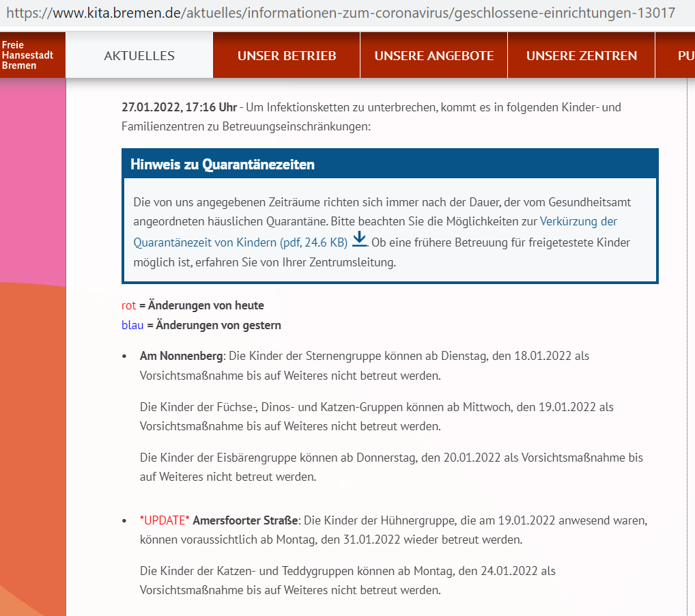Open the UNSERE ZENTREN menu item
Image resolution: width=695 pixels, height=616 pixels.
(581, 55)
